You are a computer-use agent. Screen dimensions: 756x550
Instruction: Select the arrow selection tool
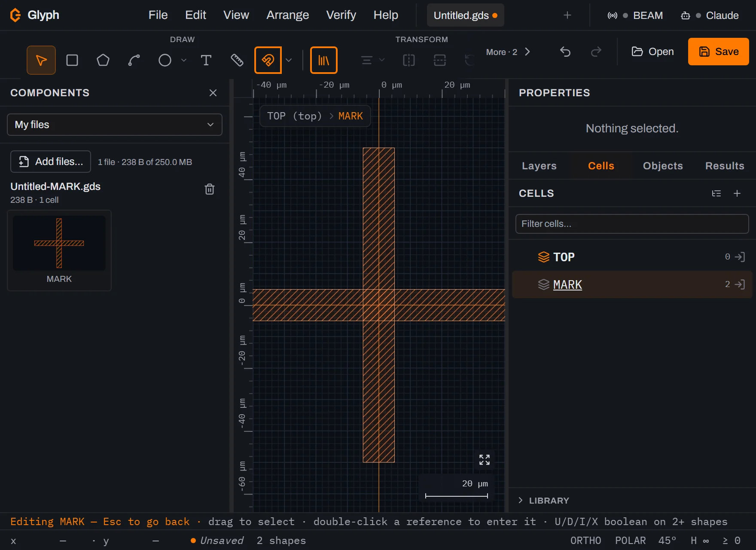tap(41, 60)
